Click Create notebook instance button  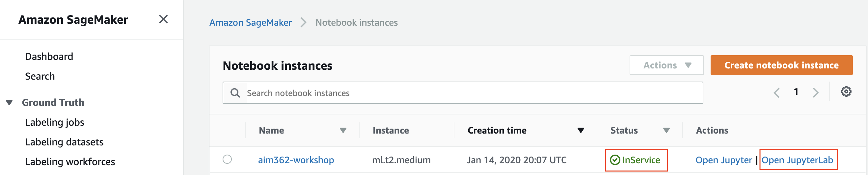781,65
